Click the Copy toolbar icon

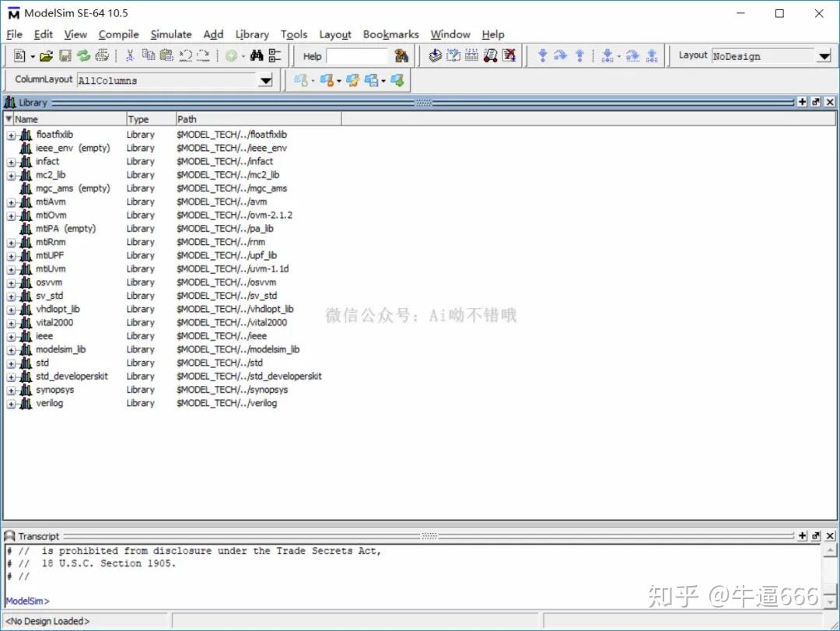(149, 56)
